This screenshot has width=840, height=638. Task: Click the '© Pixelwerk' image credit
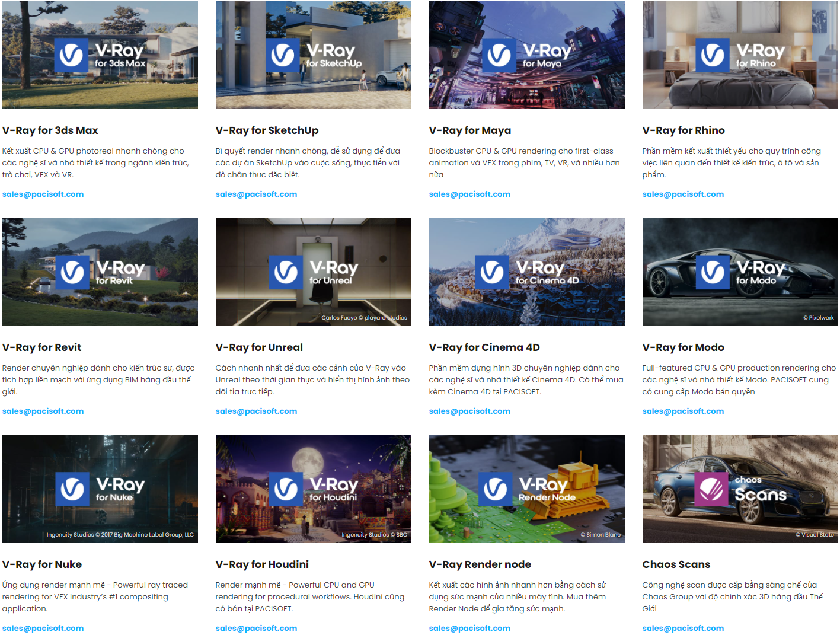point(819,318)
